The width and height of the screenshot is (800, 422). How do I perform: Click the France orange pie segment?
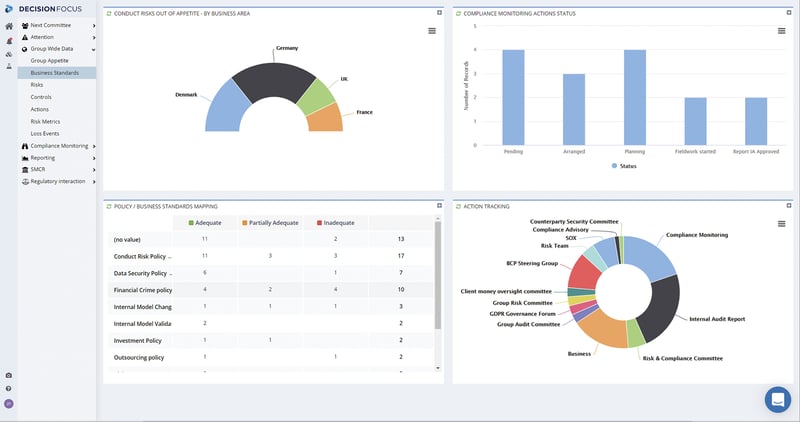click(326, 120)
